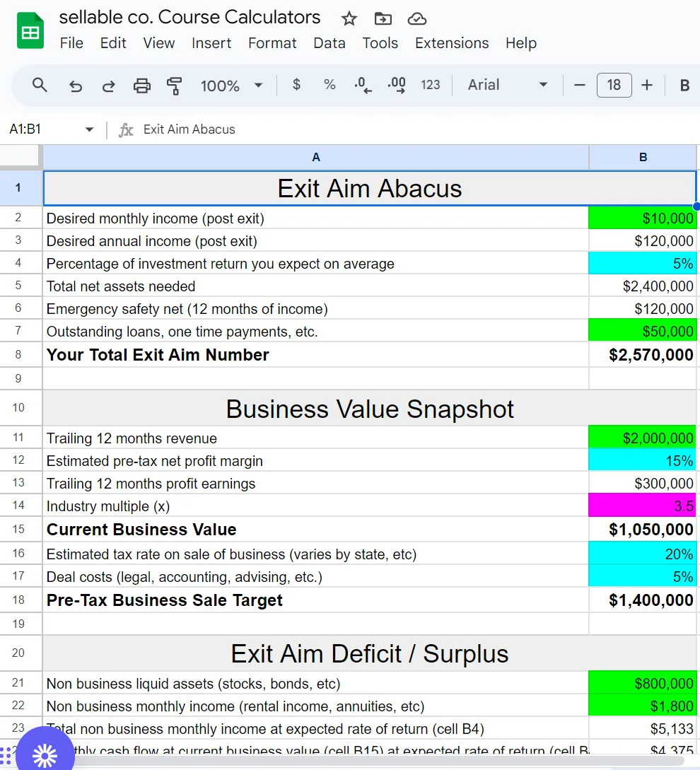Viewport: 700px width, 770px height.
Task: Open the Extensions menu
Action: tap(451, 43)
